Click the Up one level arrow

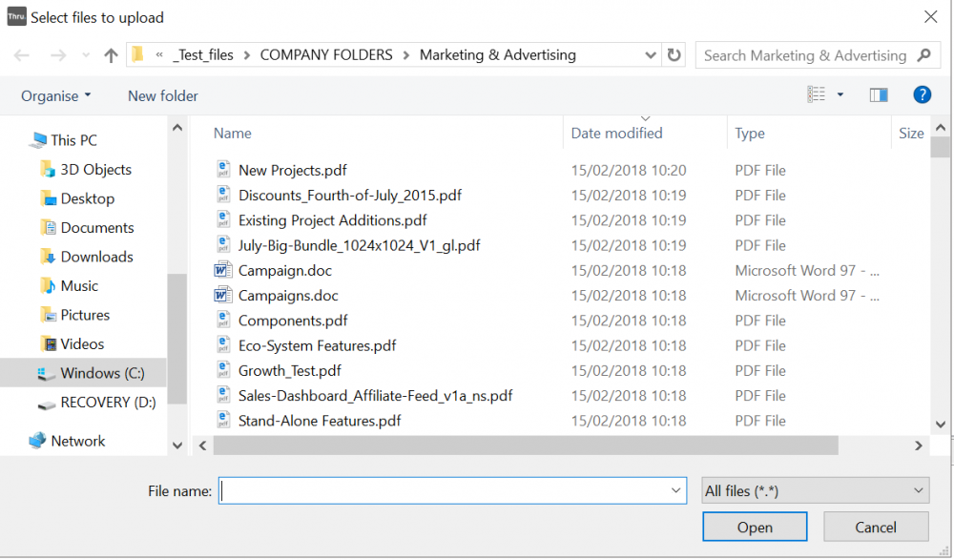[x=111, y=55]
